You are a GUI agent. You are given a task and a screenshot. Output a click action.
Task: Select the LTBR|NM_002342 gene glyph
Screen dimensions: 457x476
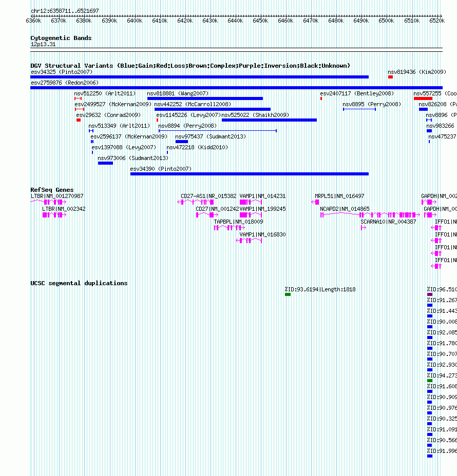pyautogui.click(x=54, y=215)
